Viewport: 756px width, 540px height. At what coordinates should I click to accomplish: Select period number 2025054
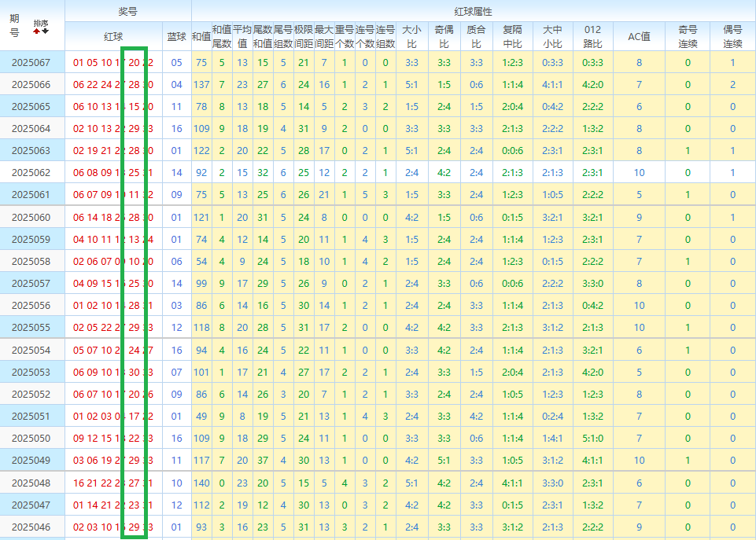click(31, 351)
